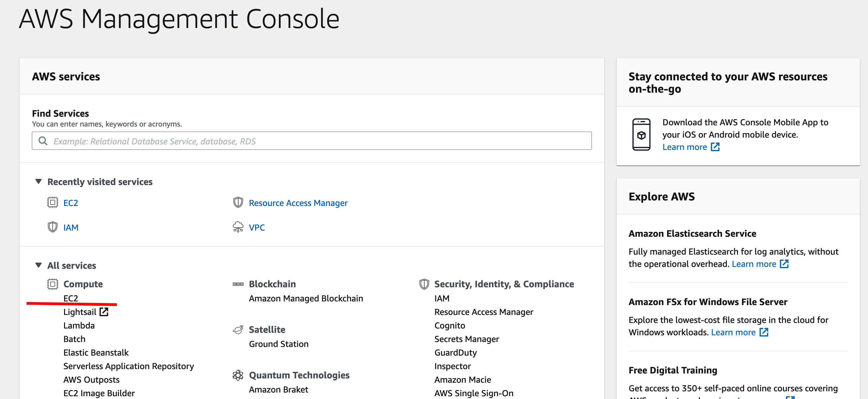
Task: Collapse the All services section
Action: 39,265
